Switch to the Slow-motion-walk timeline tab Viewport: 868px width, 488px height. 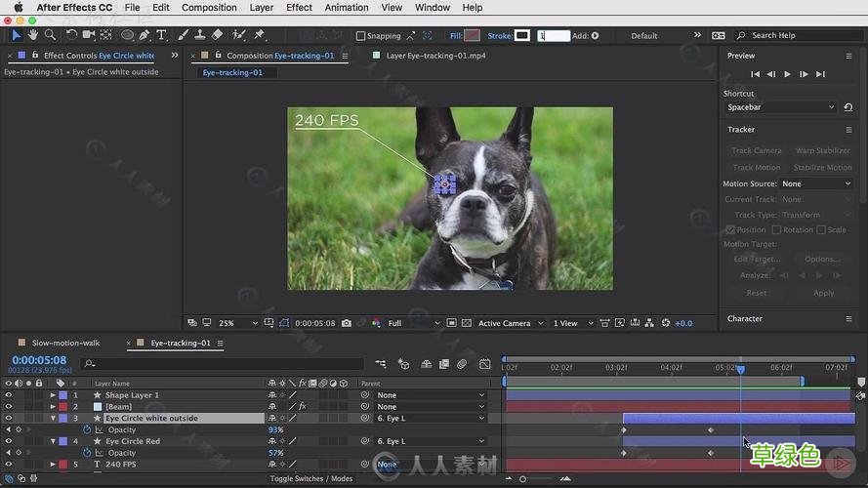66,344
